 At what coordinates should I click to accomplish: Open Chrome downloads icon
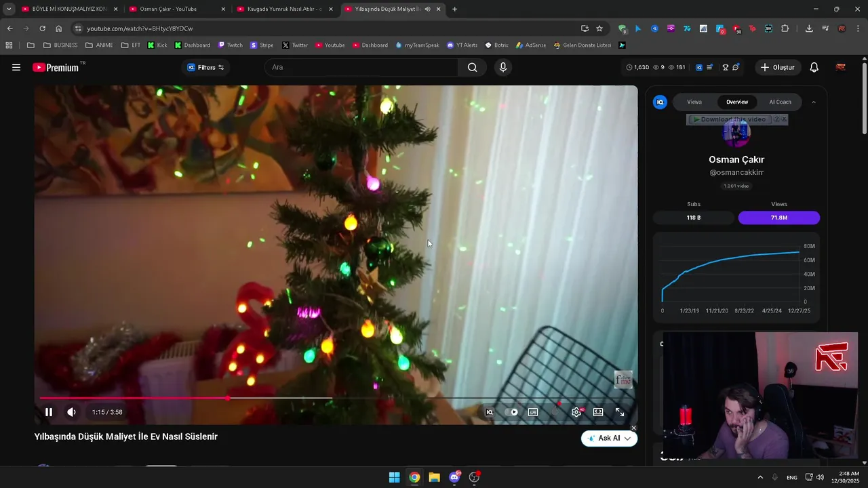tap(809, 28)
